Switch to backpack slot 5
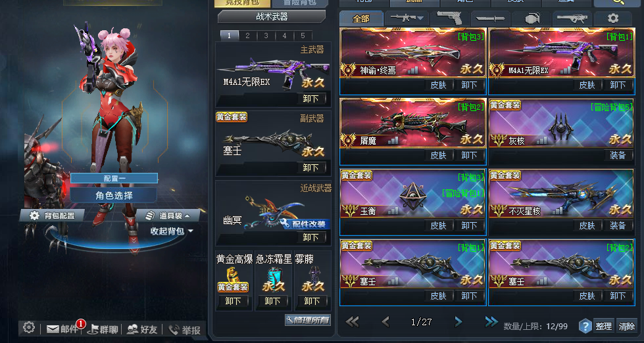This screenshot has height=343, width=644. click(303, 35)
